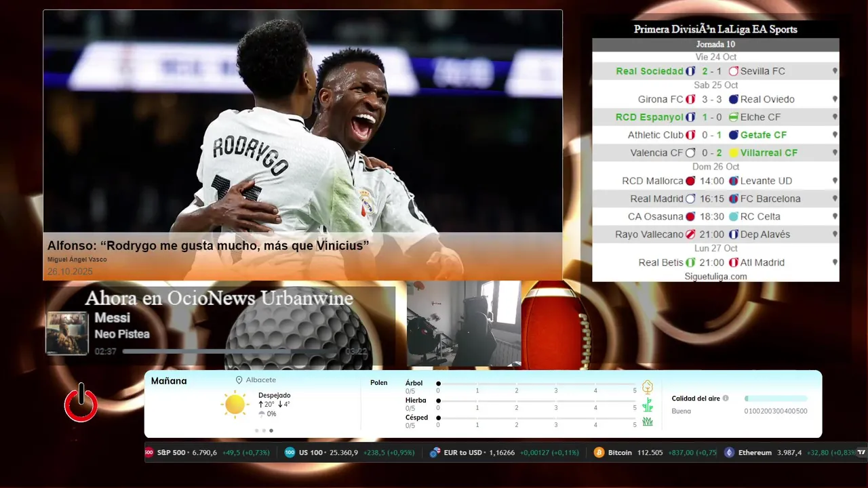Open location pin for Valencia CF vs Villarreal

835,153
